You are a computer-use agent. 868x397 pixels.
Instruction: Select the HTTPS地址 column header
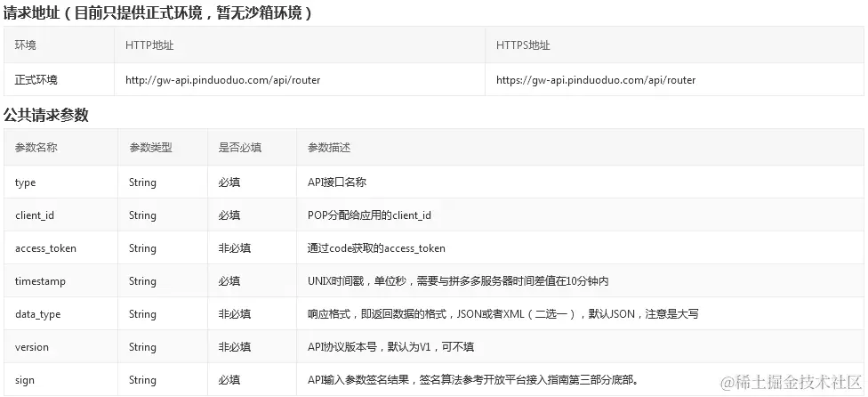[x=523, y=45]
